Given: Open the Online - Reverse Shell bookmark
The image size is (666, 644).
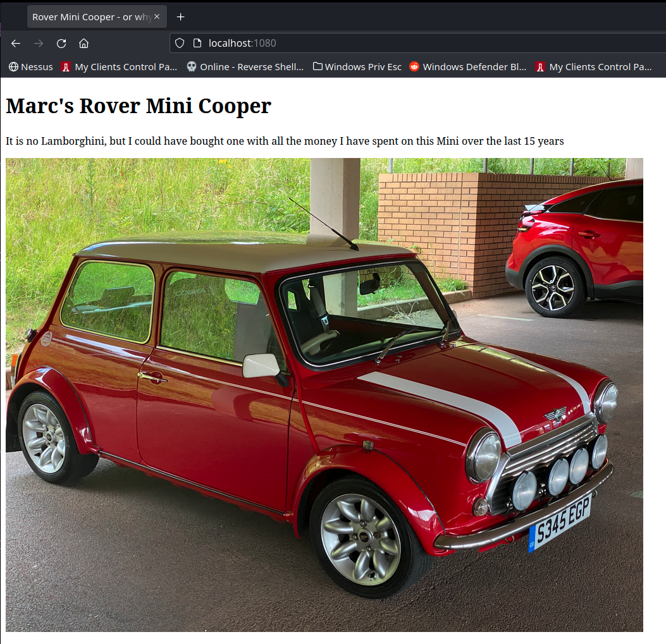Looking at the screenshot, I should (245, 66).
